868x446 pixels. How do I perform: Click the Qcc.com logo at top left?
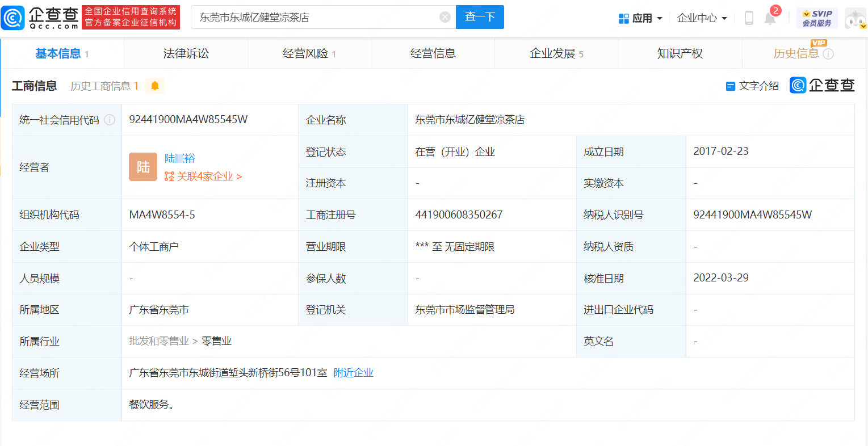coord(40,18)
